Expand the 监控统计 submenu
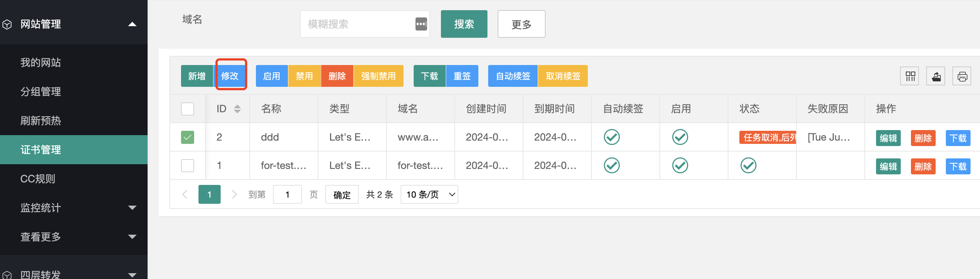The width and height of the screenshot is (980, 279). pyautogui.click(x=132, y=208)
